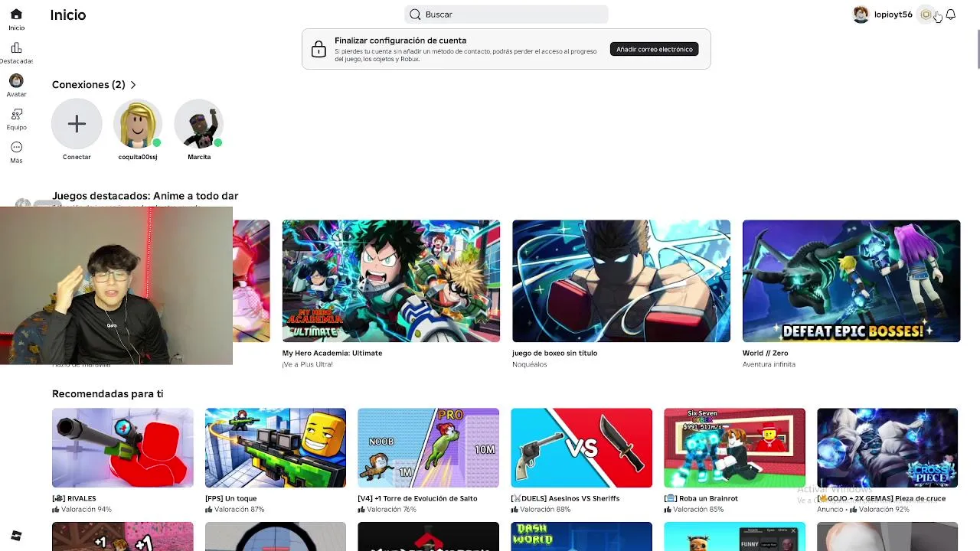Open coquita00ssj friend avatar
The image size is (980, 551).
(138, 124)
